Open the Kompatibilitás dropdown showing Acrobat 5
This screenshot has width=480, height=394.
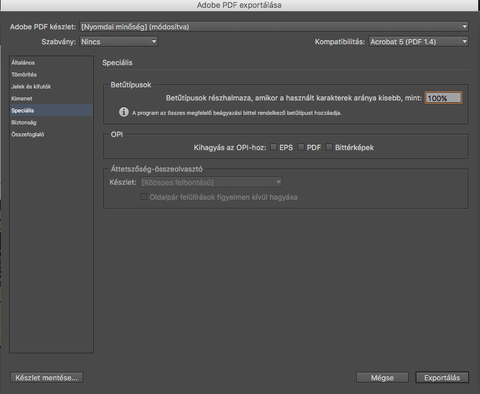(x=418, y=42)
